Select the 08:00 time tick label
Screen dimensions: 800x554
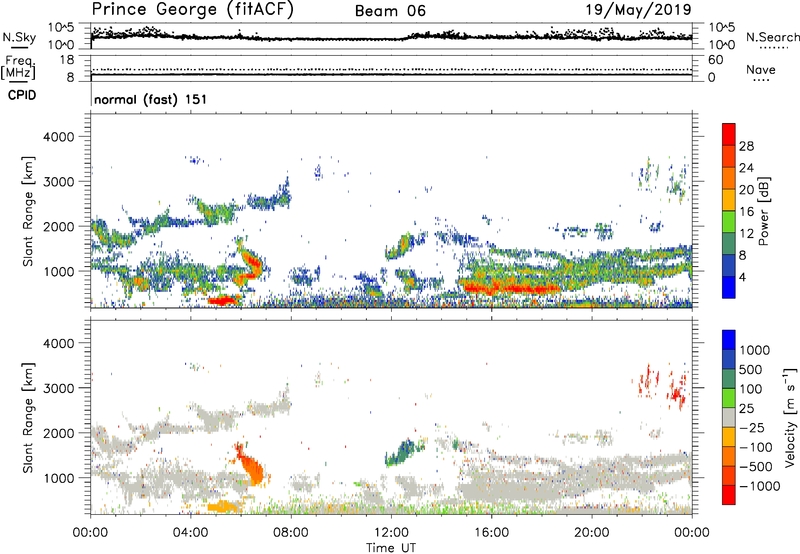pyautogui.click(x=291, y=533)
